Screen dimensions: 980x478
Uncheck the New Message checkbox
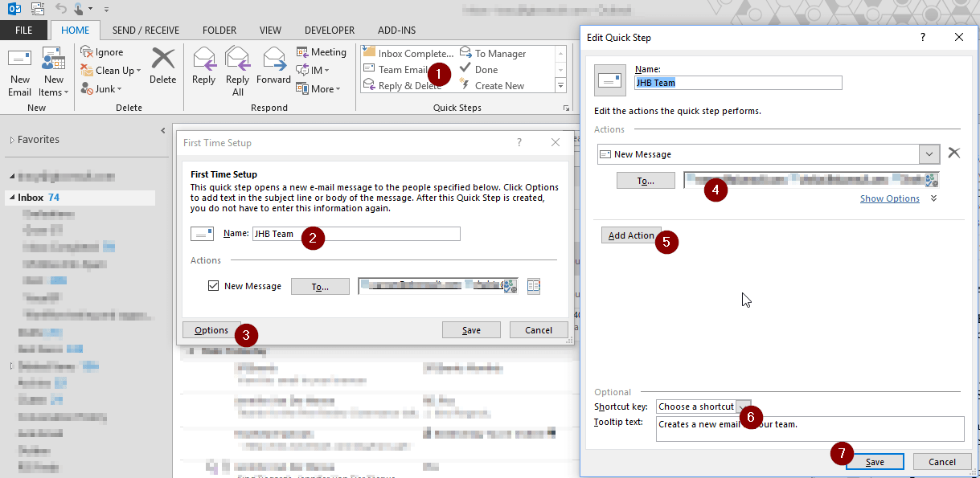(x=214, y=286)
